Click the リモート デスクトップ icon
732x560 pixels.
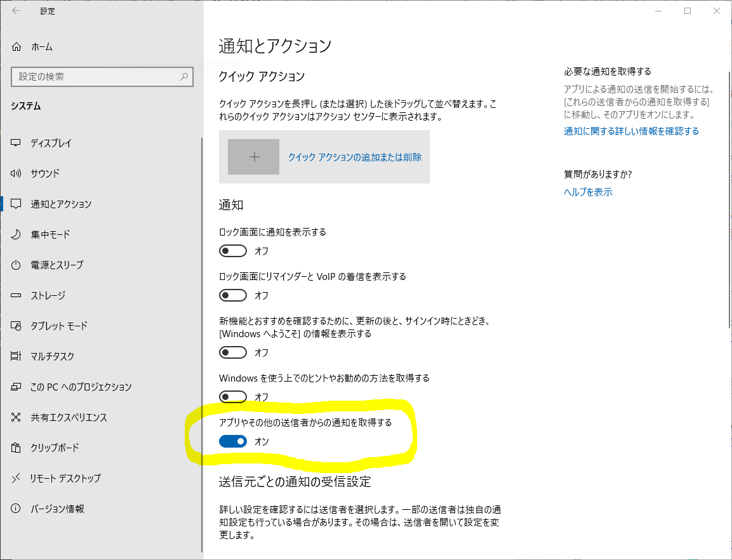click(x=16, y=478)
